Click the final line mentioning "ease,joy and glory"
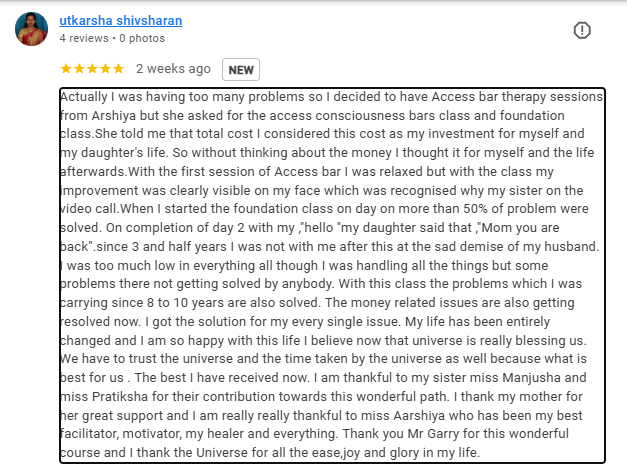The width and height of the screenshot is (627, 472). (270, 453)
